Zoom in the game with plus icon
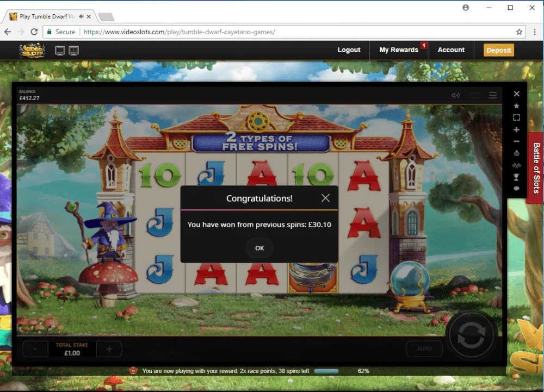 [517, 129]
